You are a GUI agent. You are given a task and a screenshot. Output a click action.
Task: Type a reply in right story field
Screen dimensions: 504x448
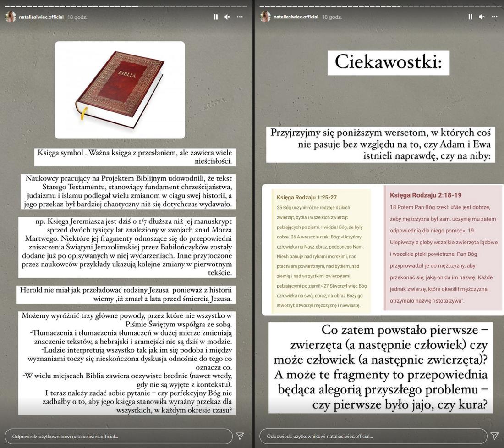(373, 437)
